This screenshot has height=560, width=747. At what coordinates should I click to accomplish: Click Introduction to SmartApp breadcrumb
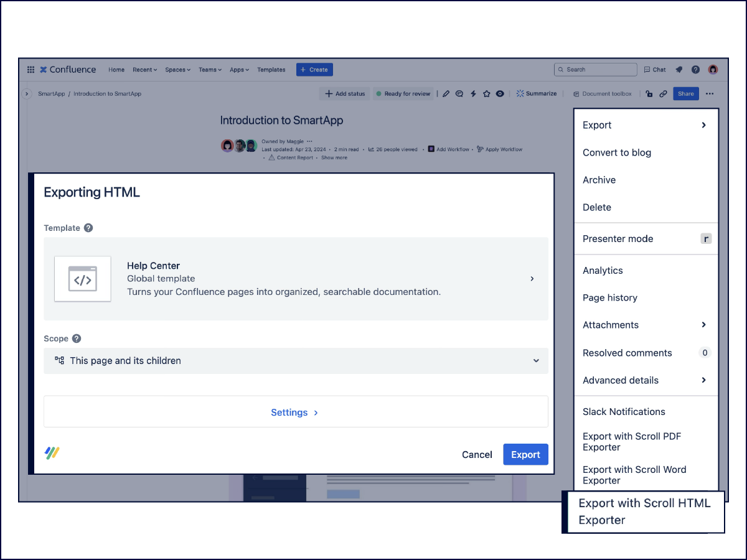(107, 94)
